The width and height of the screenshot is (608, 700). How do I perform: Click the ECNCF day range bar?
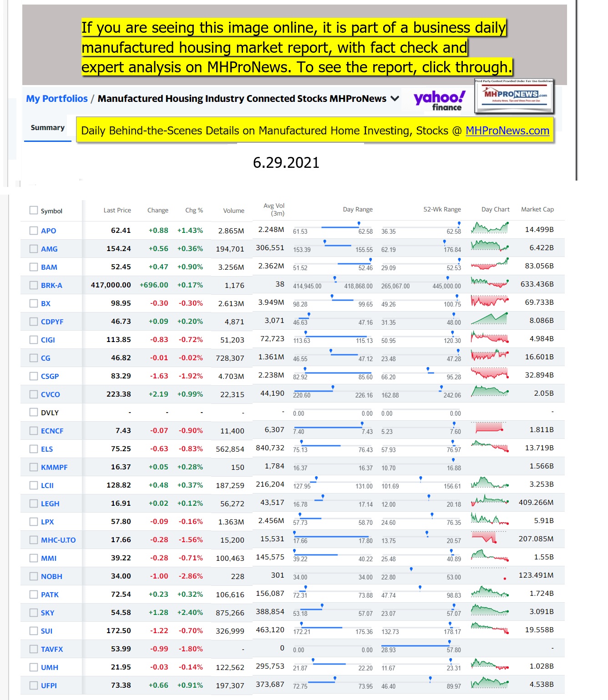[333, 428]
